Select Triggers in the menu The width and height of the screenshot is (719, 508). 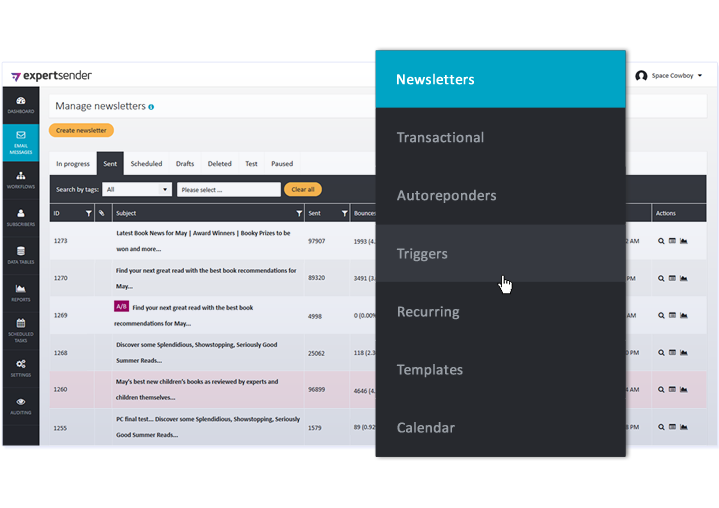point(500,253)
